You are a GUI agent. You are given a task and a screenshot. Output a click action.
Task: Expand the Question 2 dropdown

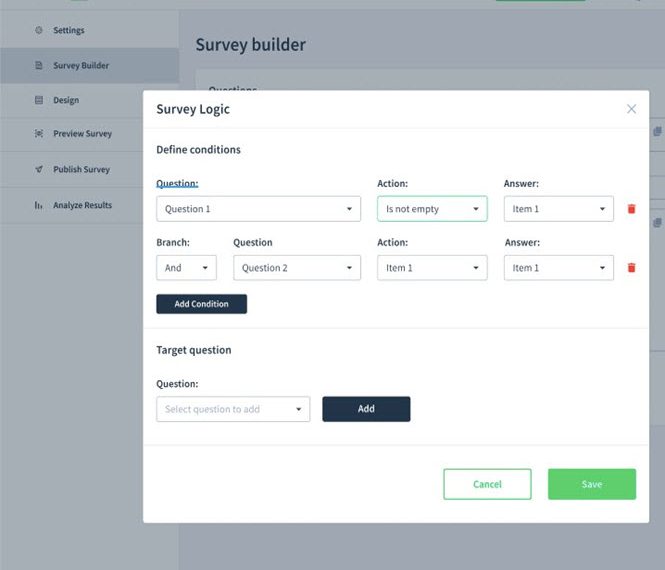tap(297, 268)
